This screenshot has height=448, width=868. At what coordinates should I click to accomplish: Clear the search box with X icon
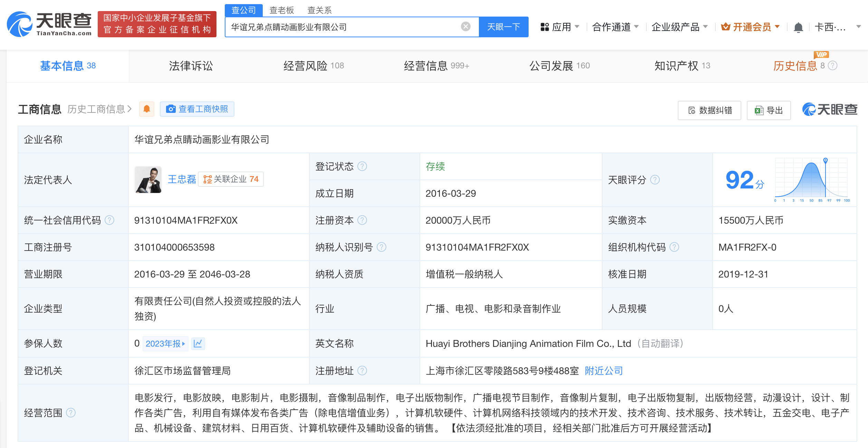tap(465, 27)
